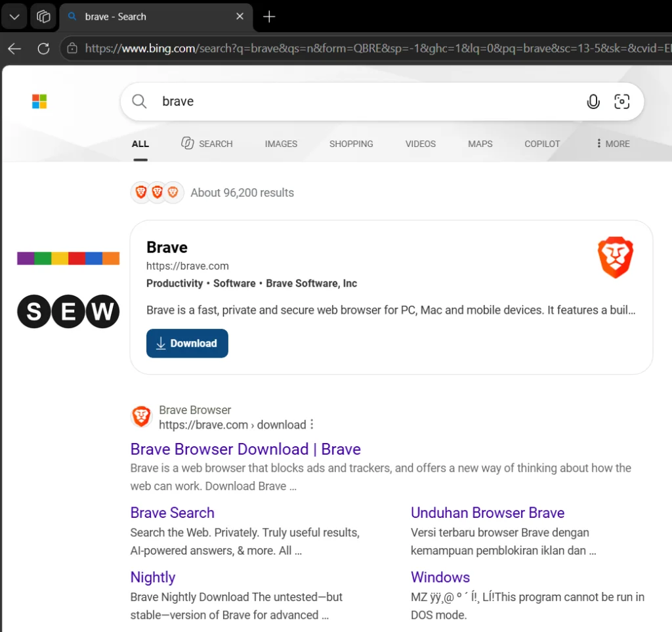Click the orange block in color bar
The height and width of the screenshot is (632, 672).
111,259
